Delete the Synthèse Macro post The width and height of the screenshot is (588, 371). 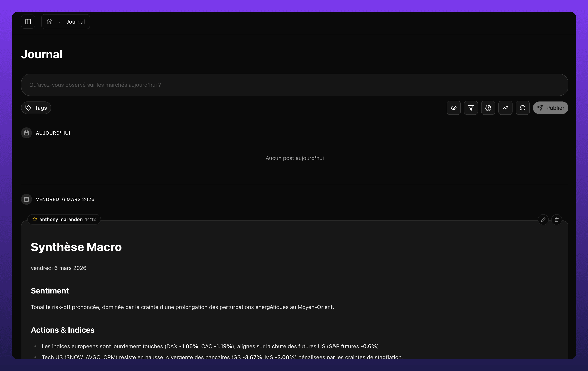556,220
